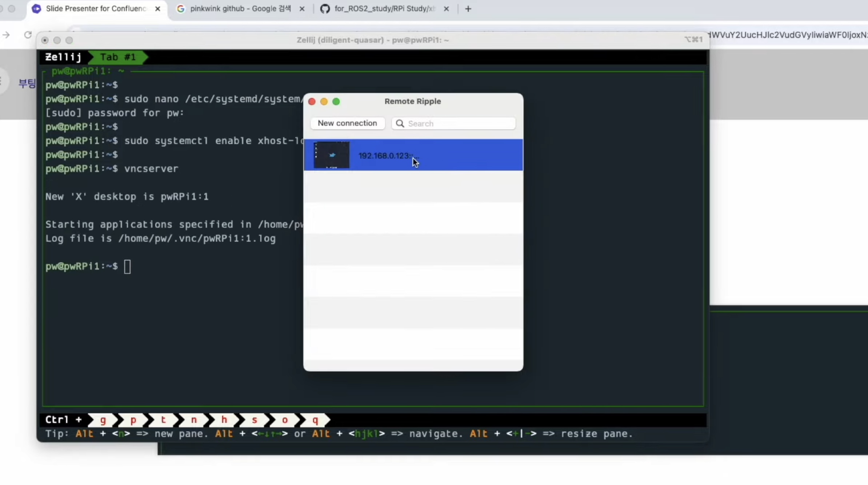Open the 192.168.0.123 connection thumbnail

331,155
